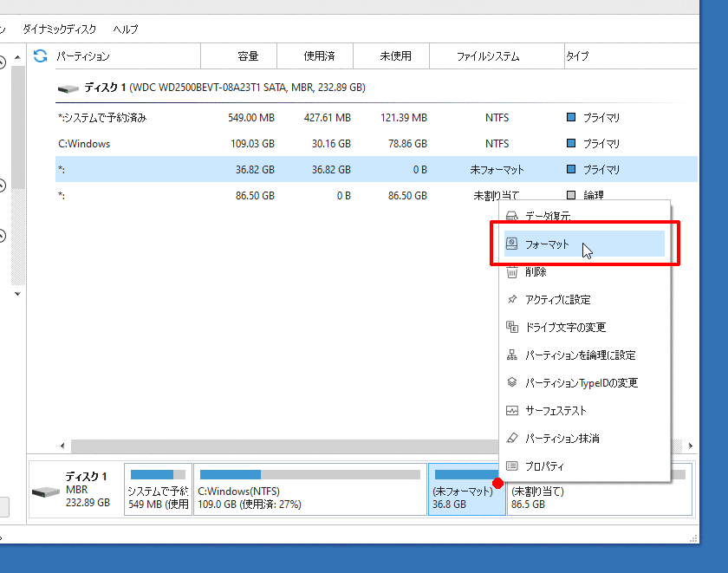
Task: Select アクティブに設定 with the pin icon
Action: pyautogui.click(x=557, y=300)
